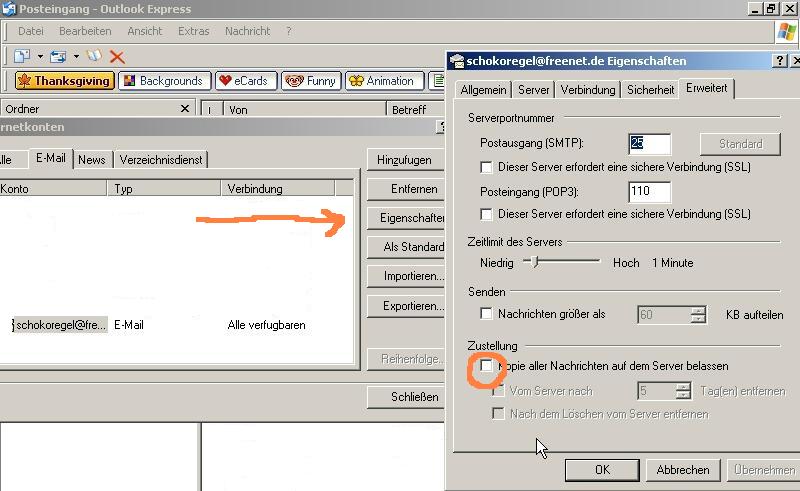Screen dimensions: 800x491
Task: Confirm with the OK button
Action: click(602, 470)
